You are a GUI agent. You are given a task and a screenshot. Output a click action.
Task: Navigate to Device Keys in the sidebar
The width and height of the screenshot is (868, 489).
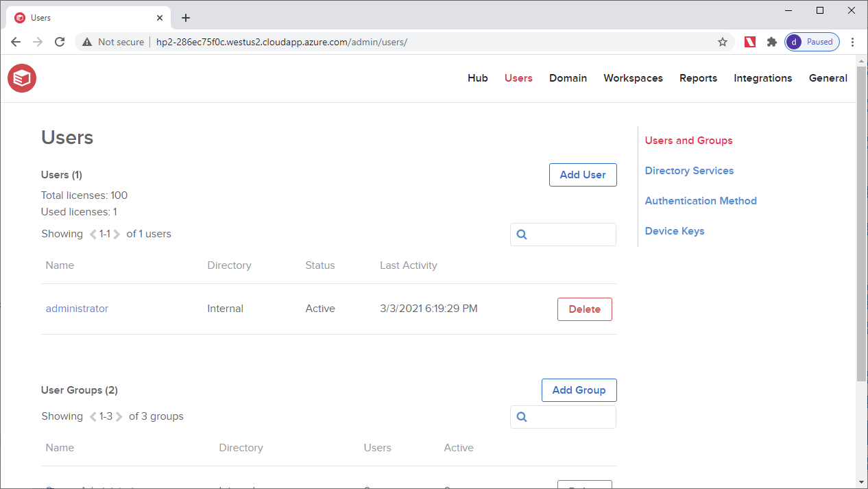pyautogui.click(x=674, y=230)
